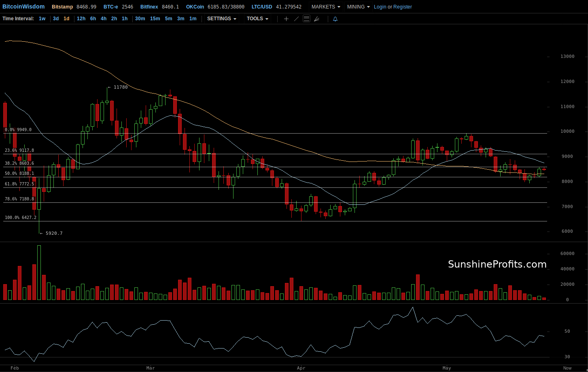Click the 10000 price axis label
The width and height of the screenshot is (588, 372).
[567, 131]
